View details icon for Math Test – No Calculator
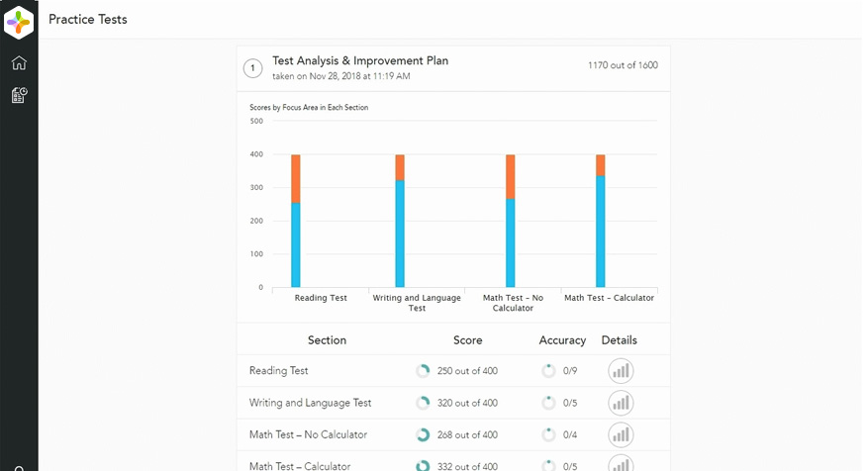868x471 pixels. coord(621,434)
